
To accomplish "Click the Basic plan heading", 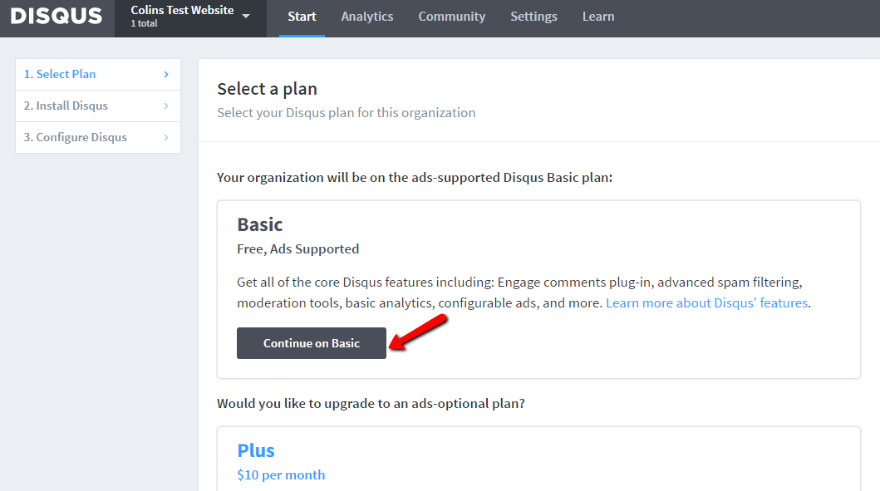I will (260, 225).
